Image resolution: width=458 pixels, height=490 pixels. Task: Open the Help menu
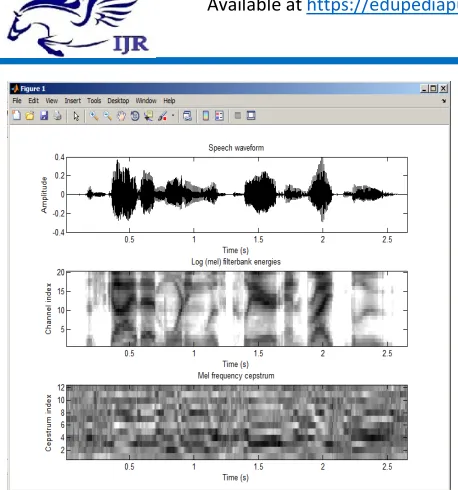[169, 101]
